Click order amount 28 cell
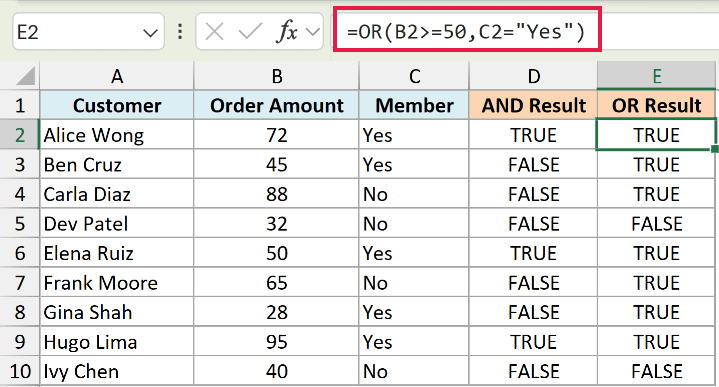 tap(277, 312)
